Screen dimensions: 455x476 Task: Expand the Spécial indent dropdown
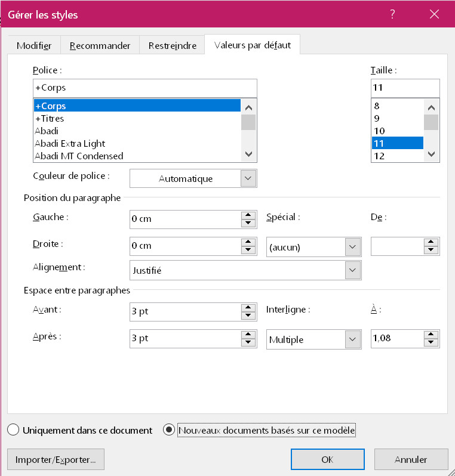click(x=353, y=247)
